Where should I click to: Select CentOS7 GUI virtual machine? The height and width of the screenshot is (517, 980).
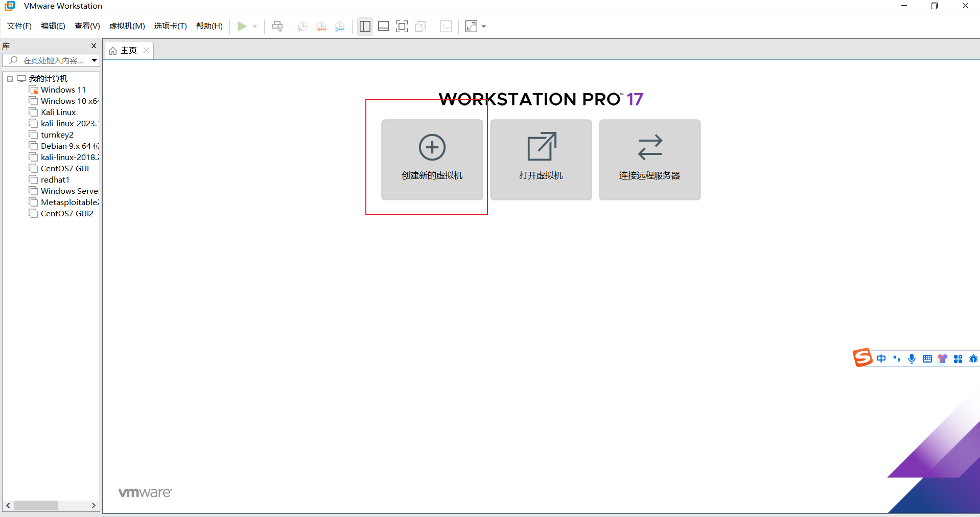tap(65, 169)
